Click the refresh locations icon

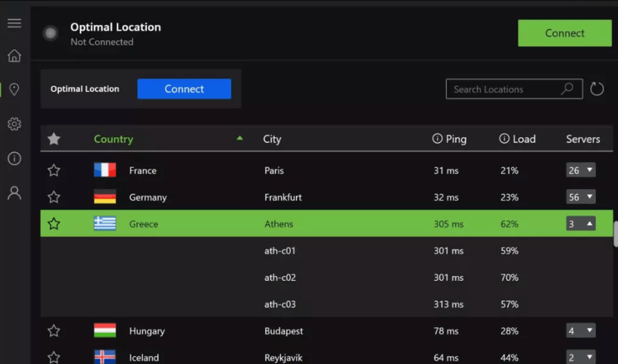(x=597, y=89)
